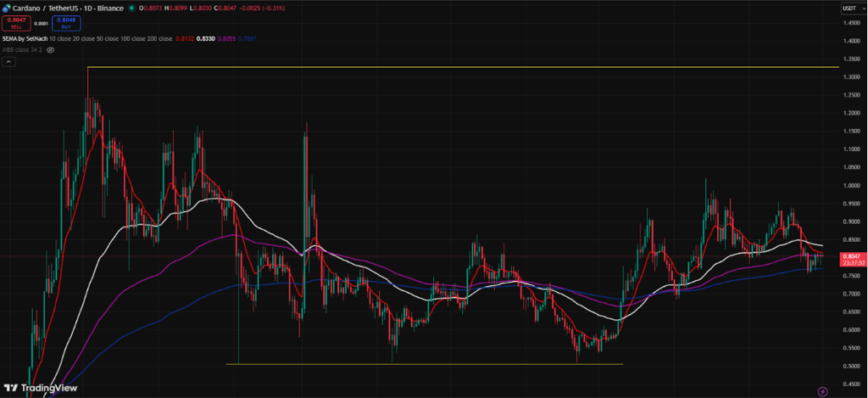
Task: Click the blue 0.8048 BUY button
Action: click(x=66, y=23)
